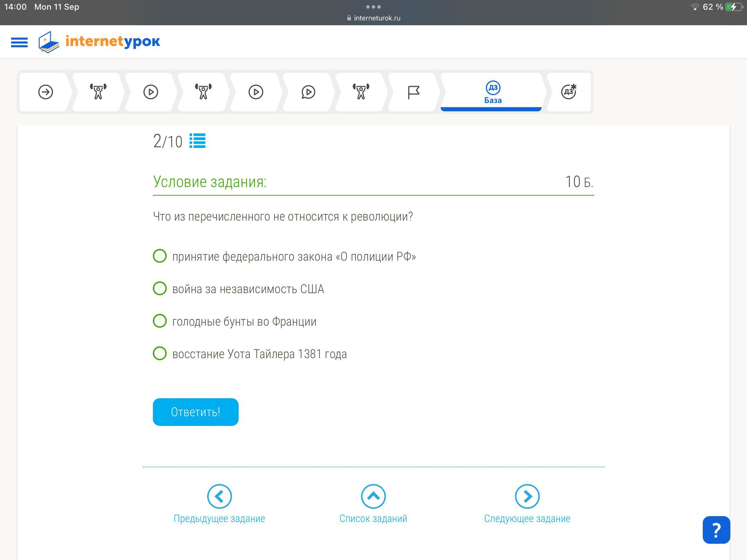Go to Предыдущее задание
The height and width of the screenshot is (560, 747).
point(219,497)
